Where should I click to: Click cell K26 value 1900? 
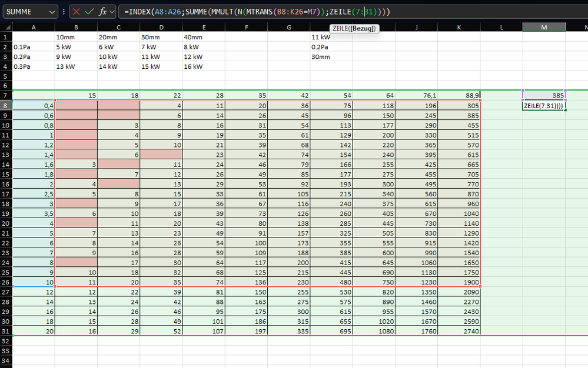459,282
